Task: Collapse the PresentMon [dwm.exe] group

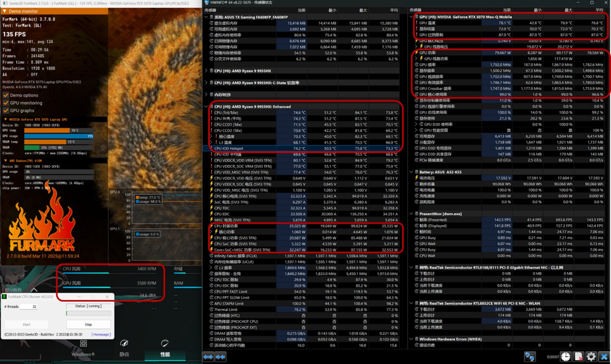Action: [x=411, y=214]
